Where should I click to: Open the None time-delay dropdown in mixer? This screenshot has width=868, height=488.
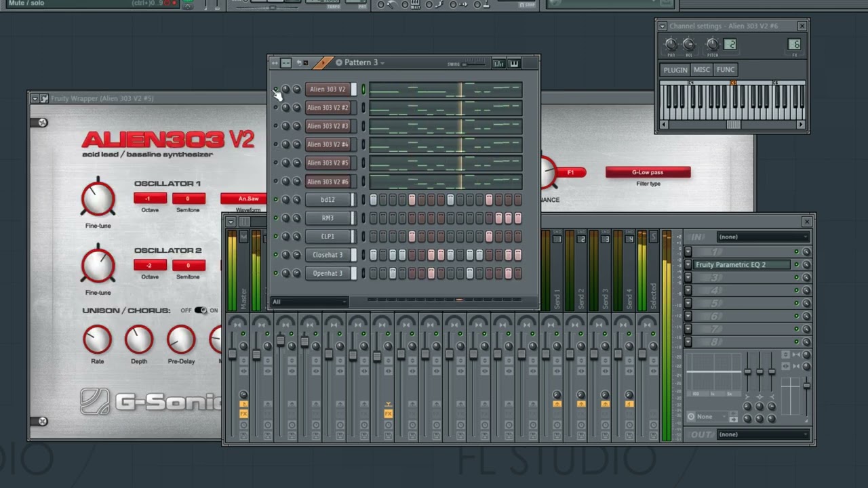coord(712,417)
